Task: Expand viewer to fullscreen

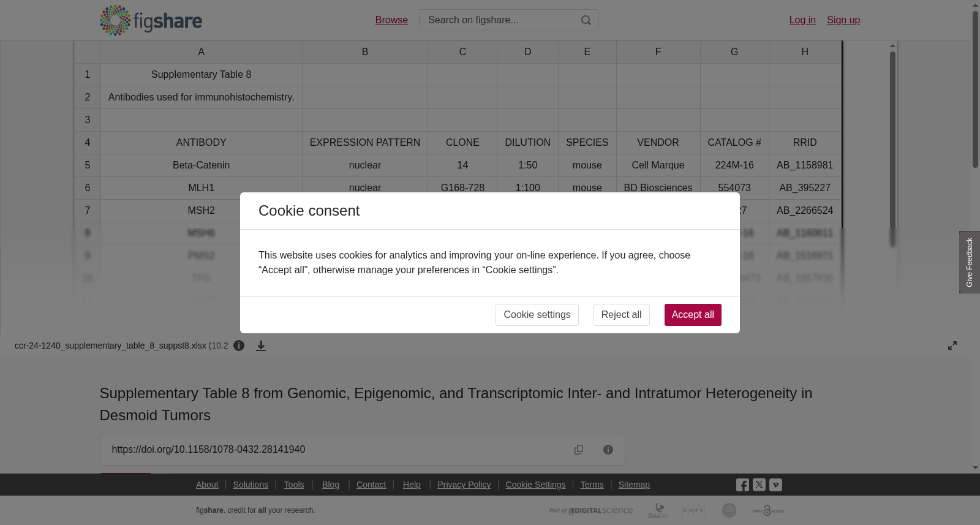Action: (x=952, y=346)
